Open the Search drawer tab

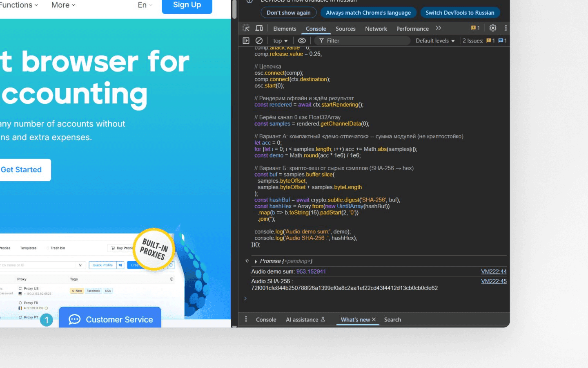(x=392, y=320)
